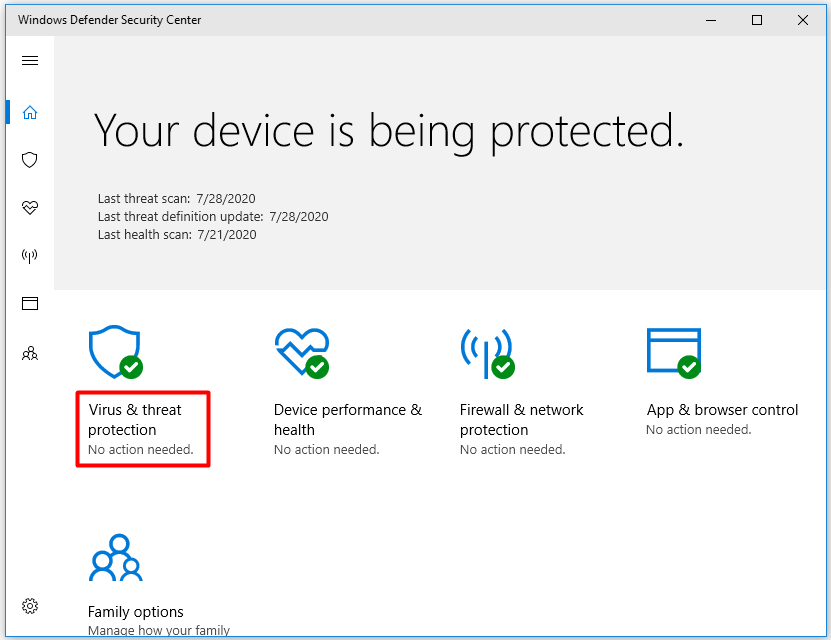
Task: Minimize the Windows Defender Security Center window
Action: (711, 20)
